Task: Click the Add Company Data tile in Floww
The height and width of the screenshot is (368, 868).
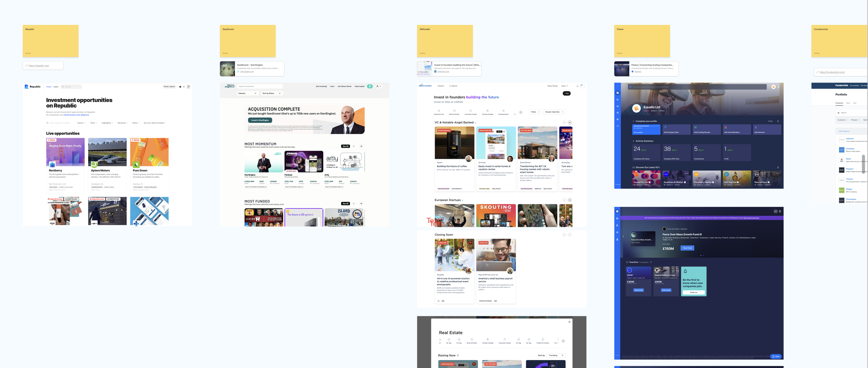Action: 677,129
